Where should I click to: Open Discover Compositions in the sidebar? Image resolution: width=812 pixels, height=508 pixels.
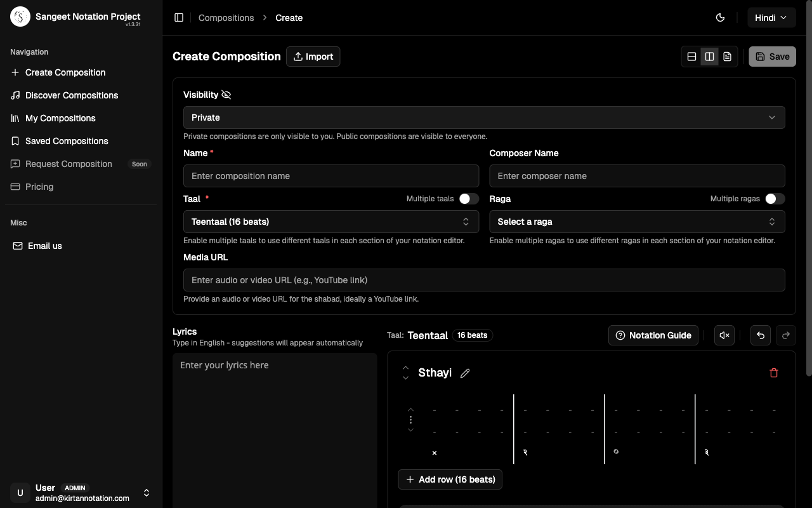point(70,95)
